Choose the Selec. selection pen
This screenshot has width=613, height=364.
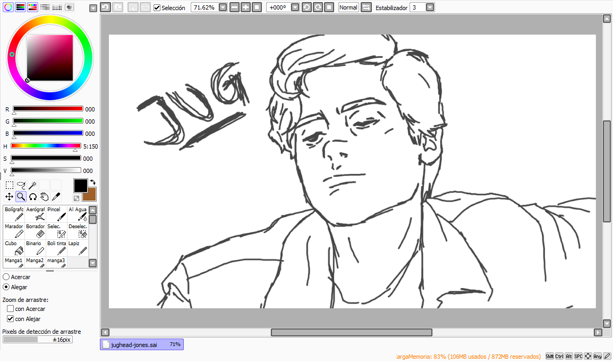click(x=56, y=231)
